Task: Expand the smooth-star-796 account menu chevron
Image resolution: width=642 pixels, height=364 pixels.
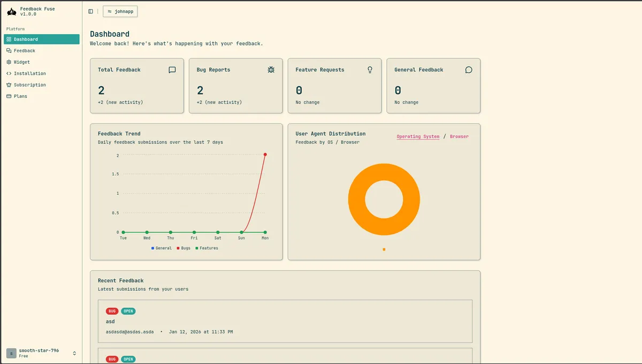Action: coord(74,353)
